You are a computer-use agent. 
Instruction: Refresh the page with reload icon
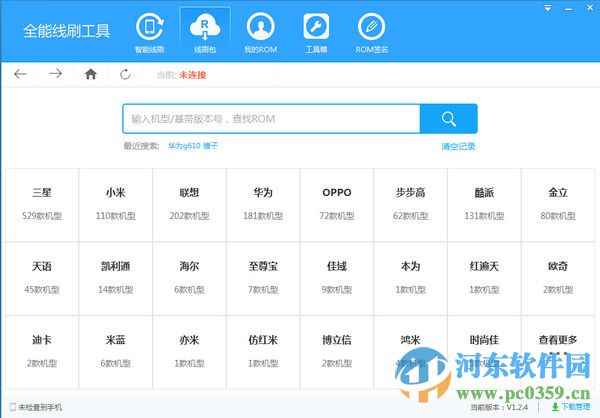click(125, 74)
